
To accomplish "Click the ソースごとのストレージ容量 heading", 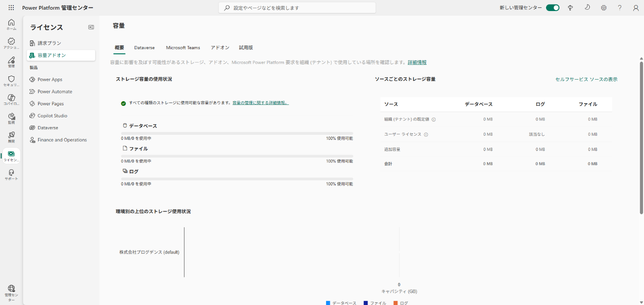I will click(405, 79).
